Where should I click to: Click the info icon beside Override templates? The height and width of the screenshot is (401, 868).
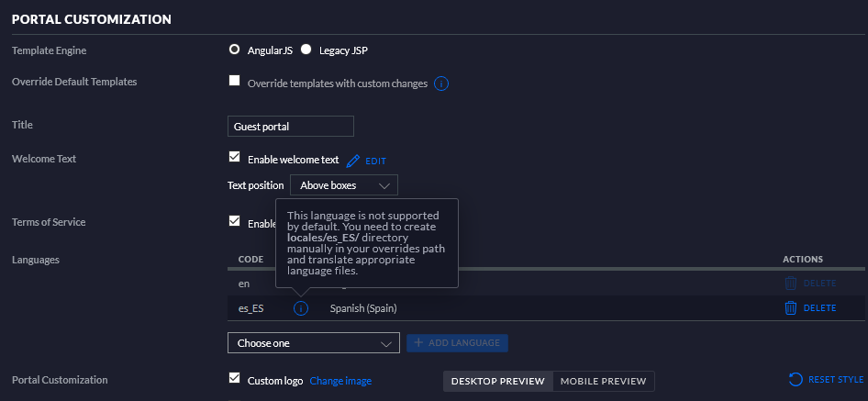tap(440, 84)
